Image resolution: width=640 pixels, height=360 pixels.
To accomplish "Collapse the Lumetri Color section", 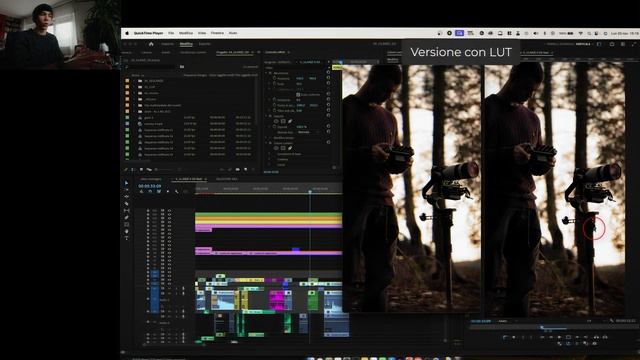I will click(267, 143).
